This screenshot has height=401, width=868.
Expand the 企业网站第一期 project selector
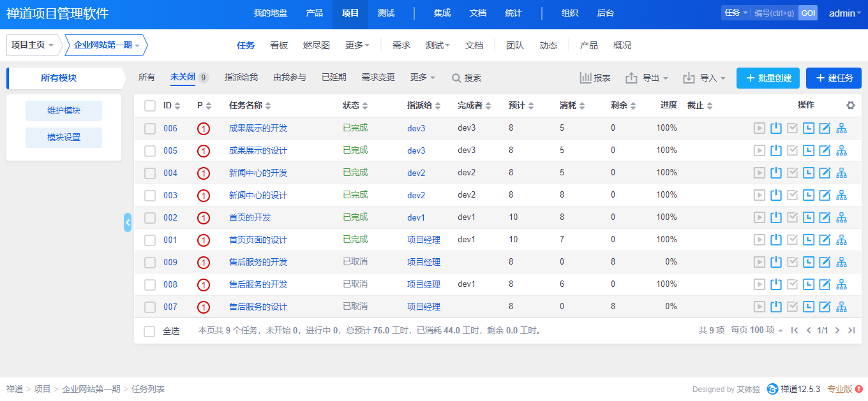(106, 45)
